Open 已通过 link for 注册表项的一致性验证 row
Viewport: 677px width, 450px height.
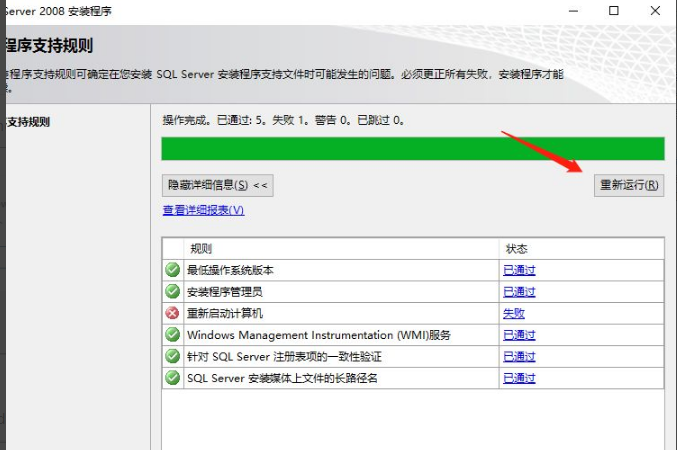519,357
